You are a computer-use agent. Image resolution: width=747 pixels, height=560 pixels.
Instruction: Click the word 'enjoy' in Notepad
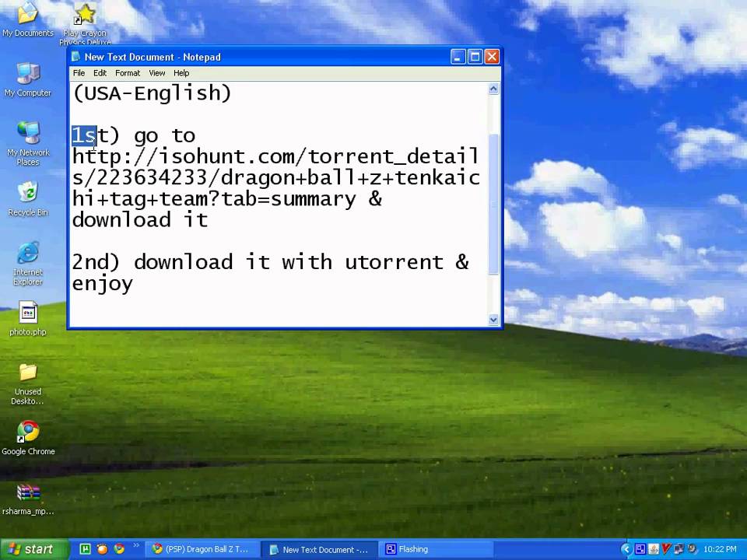[103, 285]
